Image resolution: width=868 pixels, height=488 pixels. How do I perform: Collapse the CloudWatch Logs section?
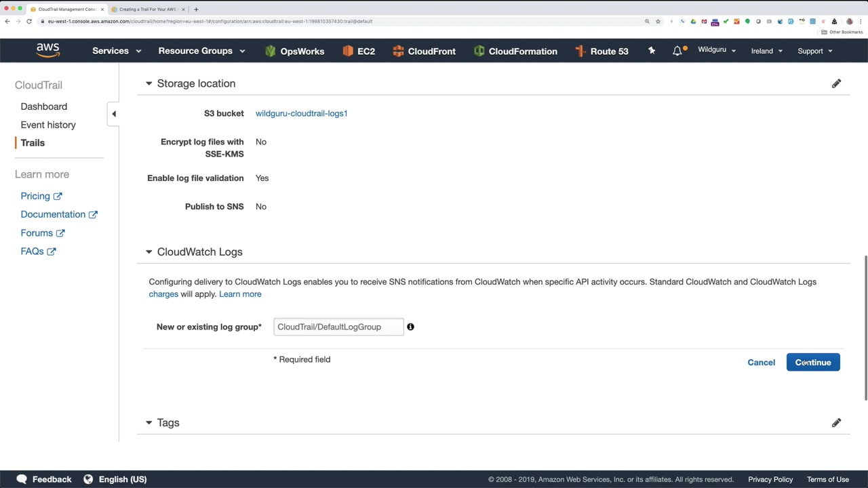pos(149,252)
